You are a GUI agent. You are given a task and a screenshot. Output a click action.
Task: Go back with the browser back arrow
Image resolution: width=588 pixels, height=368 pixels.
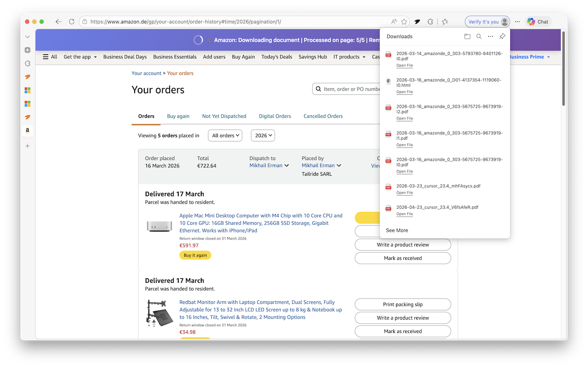(58, 22)
